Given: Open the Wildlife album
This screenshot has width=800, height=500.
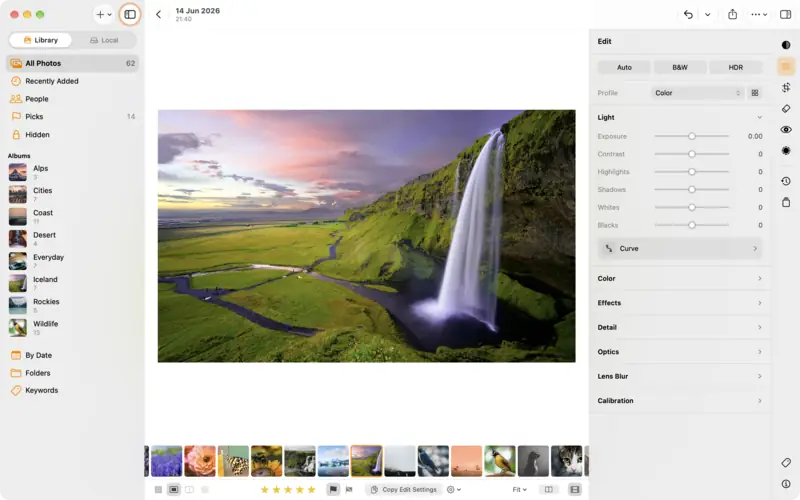Looking at the screenshot, I should (72, 328).
